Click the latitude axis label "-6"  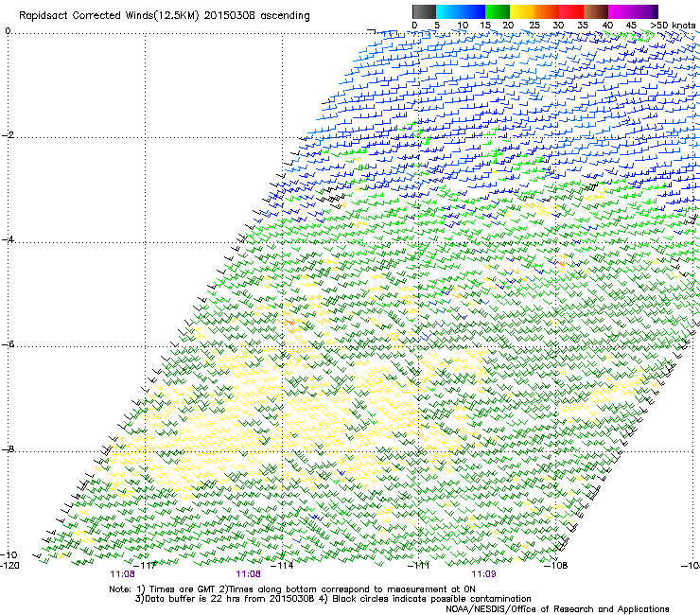[8, 344]
